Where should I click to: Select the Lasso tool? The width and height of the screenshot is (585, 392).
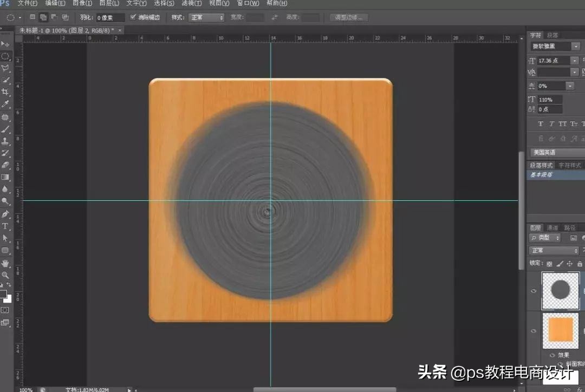click(x=5, y=68)
